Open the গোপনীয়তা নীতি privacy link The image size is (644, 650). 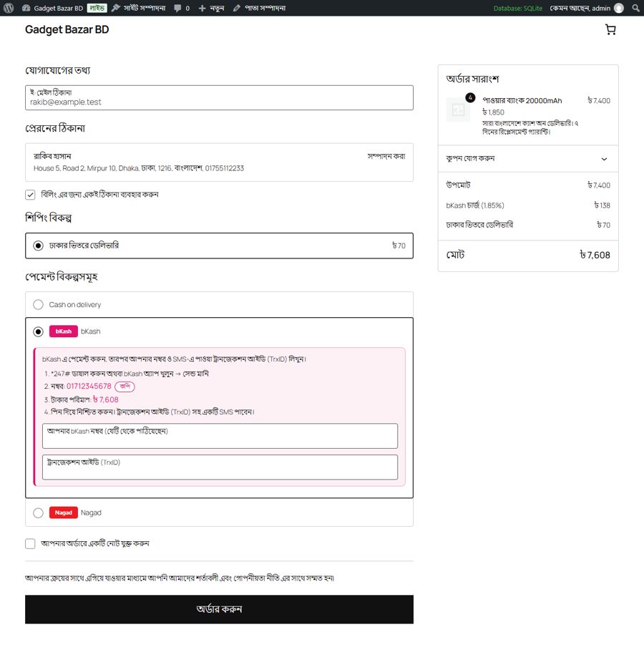tap(256, 578)
